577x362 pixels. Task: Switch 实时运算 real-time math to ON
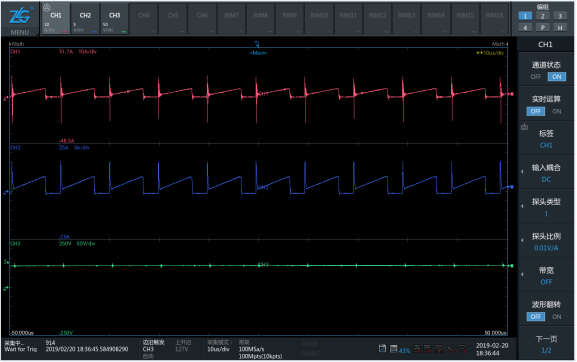coord(556,111)
